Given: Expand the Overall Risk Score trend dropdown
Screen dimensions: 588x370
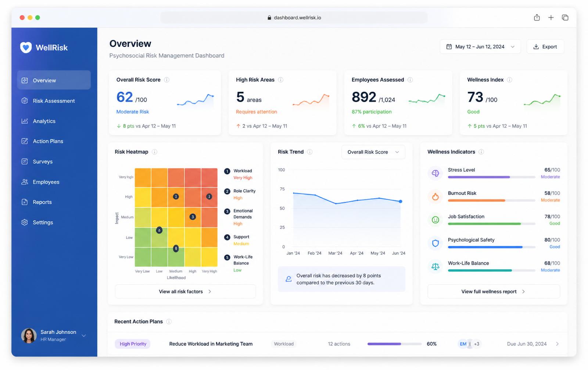Looking at the screenshot, I should (x=373, y=152).
